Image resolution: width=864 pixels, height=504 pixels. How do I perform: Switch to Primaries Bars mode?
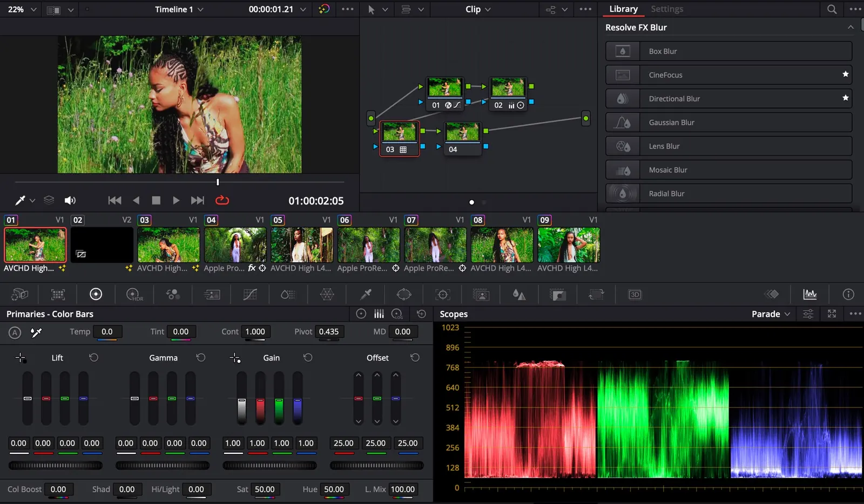click(379, 314)
